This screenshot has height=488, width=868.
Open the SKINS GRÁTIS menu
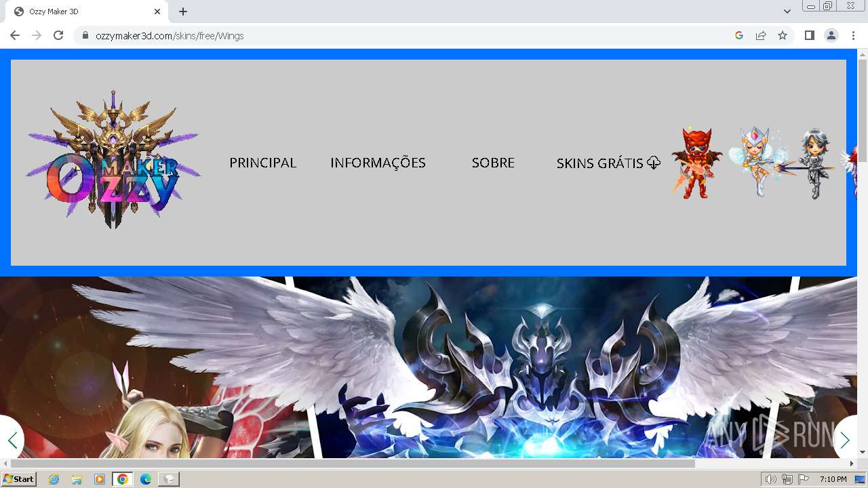coord(608,163)
